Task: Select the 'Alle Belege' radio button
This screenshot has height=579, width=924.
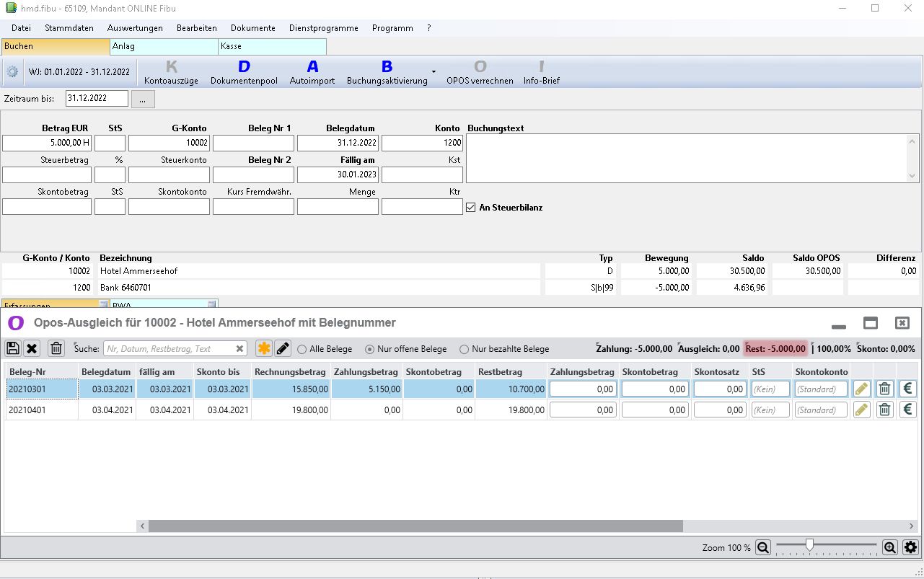Action: (302, 349)
